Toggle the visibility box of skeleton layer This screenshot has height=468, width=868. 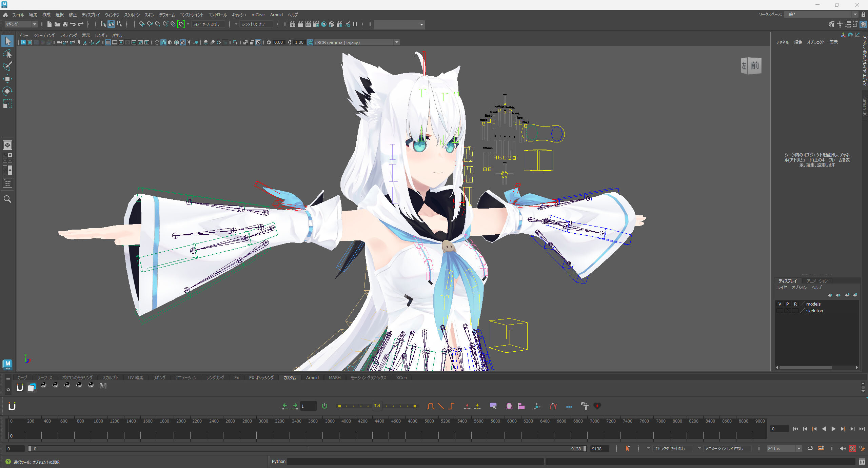click(780, 311)
